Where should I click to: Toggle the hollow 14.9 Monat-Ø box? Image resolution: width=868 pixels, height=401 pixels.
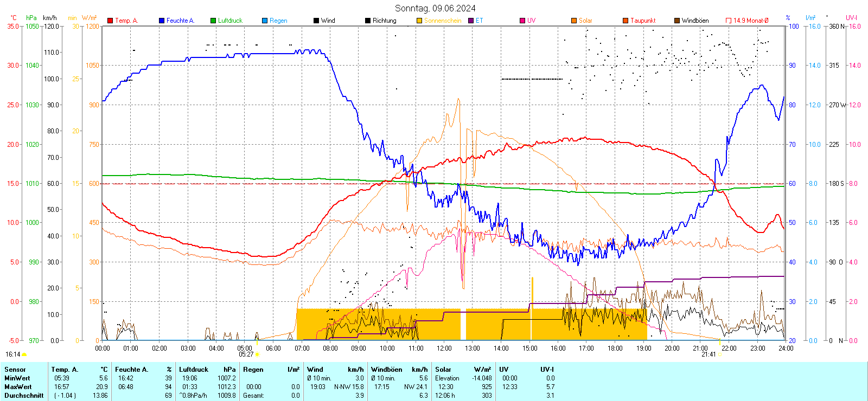729,21
